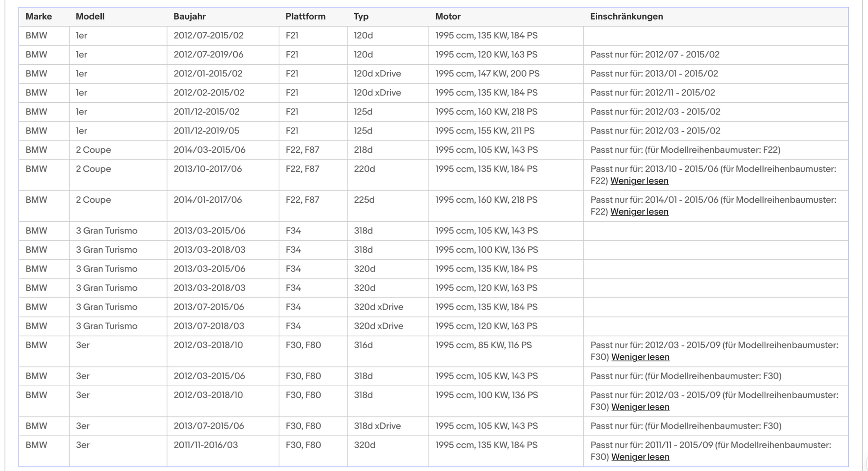Select the 85 KW, 116 PS motor cell
The image size is (868, 471).
pyautogui.click(x=506, y=351)
